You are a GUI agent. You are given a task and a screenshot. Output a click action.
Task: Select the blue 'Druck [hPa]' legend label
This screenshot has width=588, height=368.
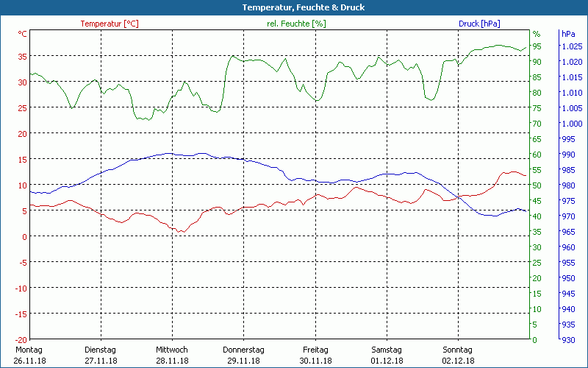[479, 24]
